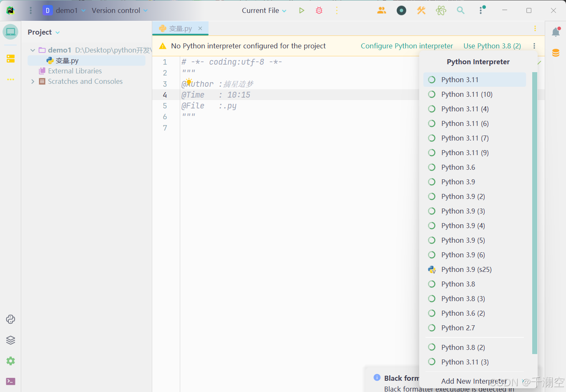Click the green atom plugin icon
The height and width of the screenshot is (392, 566).
[x=441, y=10]
